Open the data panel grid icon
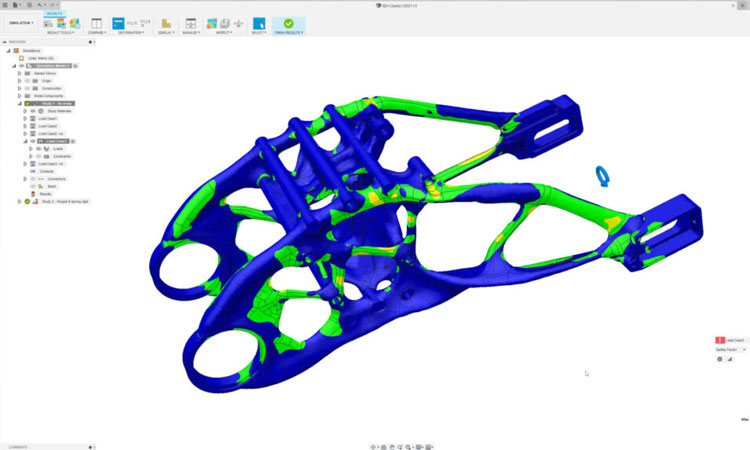The image size is (750, 450). click(5, 5)
